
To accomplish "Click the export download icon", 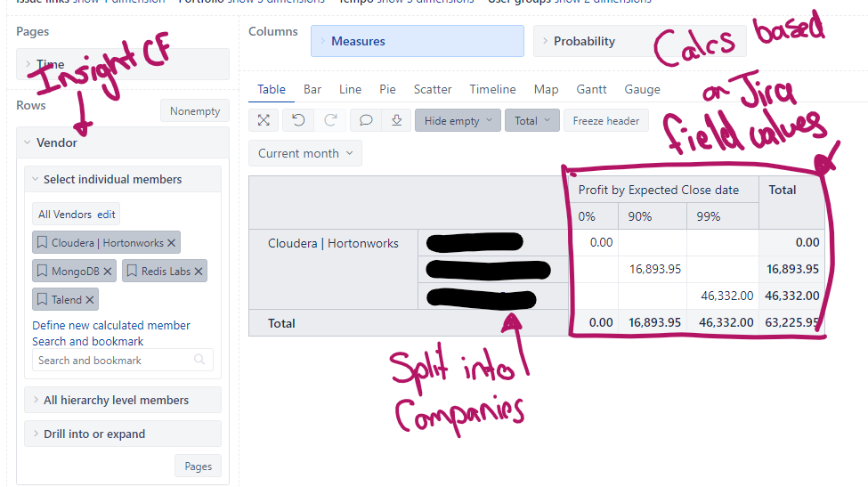I will pyautogui.click(x=397, y=121).
